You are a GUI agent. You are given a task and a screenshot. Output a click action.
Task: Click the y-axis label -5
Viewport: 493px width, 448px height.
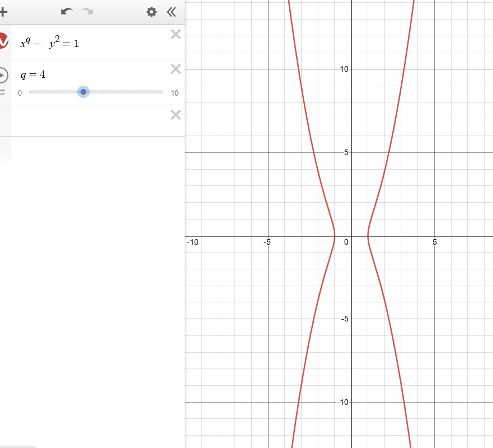click(345, 319)
